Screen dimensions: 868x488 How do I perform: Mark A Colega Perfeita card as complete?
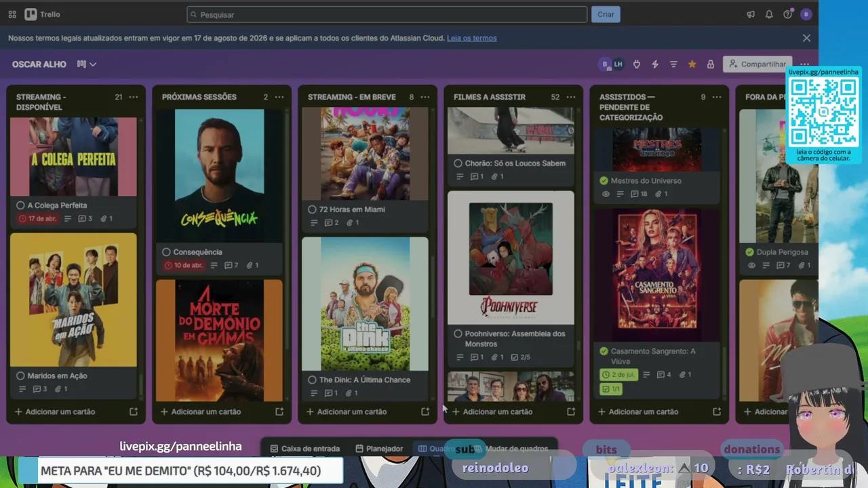click(20, 205)
